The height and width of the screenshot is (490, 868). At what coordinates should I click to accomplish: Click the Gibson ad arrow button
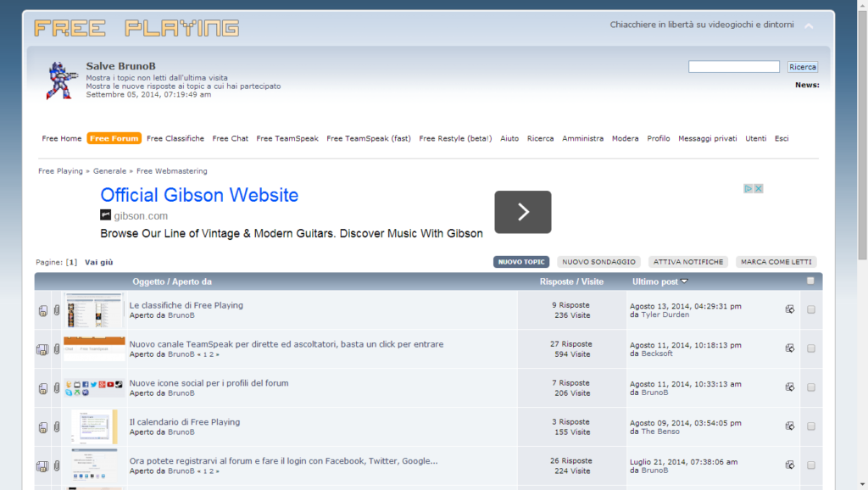[523, 212]
